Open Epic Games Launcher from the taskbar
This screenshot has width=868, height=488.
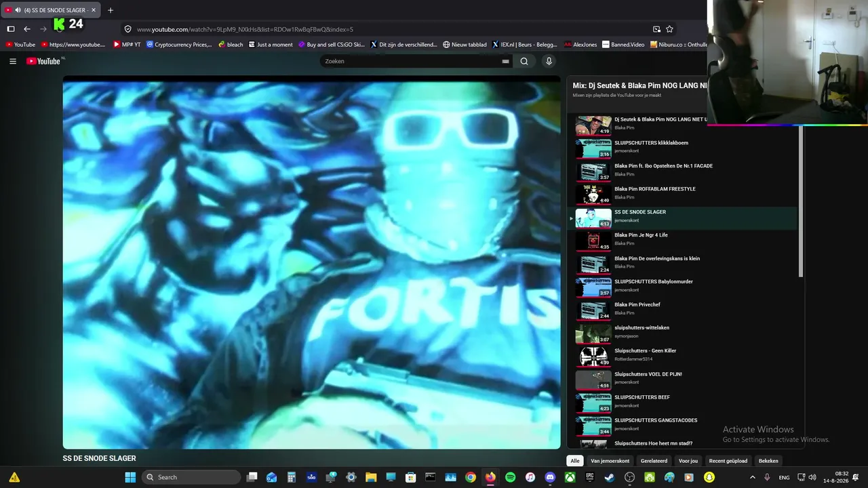590,477
